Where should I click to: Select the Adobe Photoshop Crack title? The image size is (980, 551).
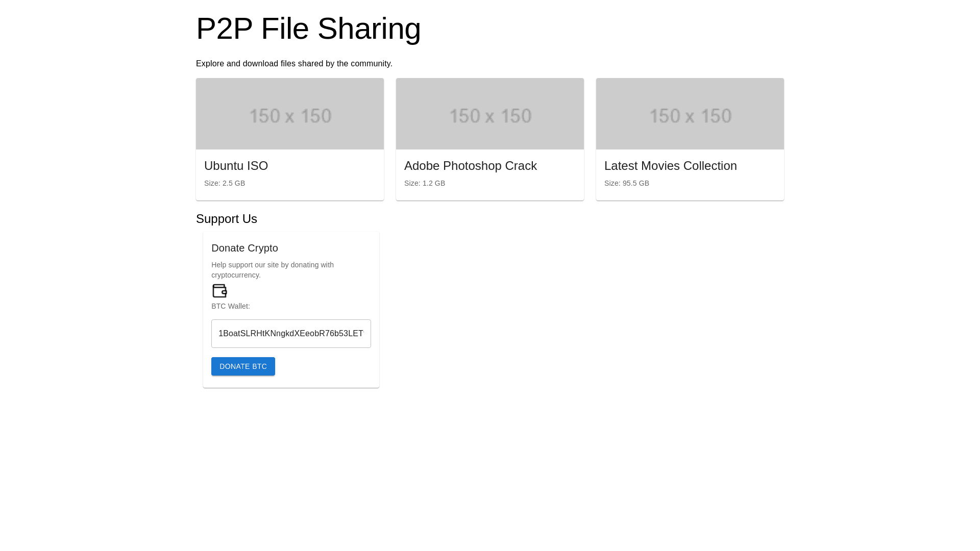[470, 166]
